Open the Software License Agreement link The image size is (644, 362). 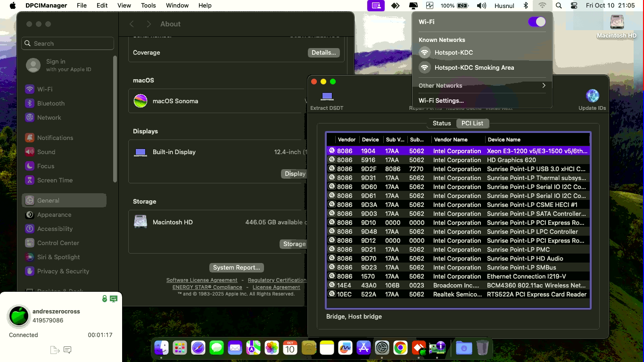202,280
